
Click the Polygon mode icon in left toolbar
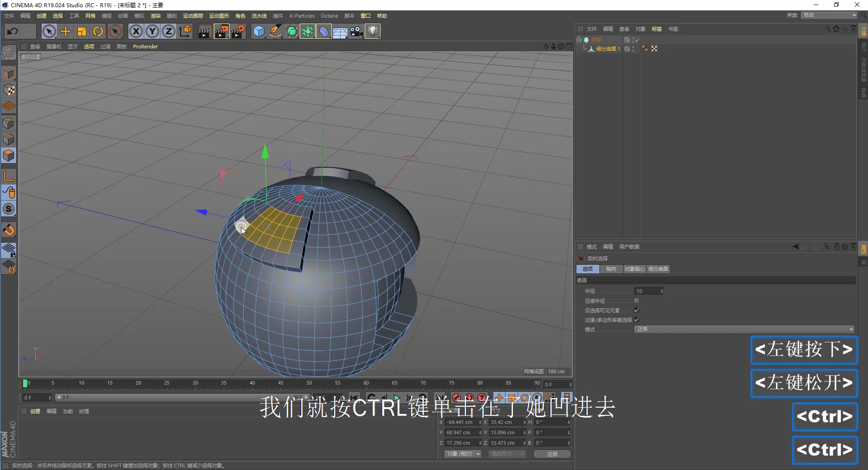click(x=9, y=155)
